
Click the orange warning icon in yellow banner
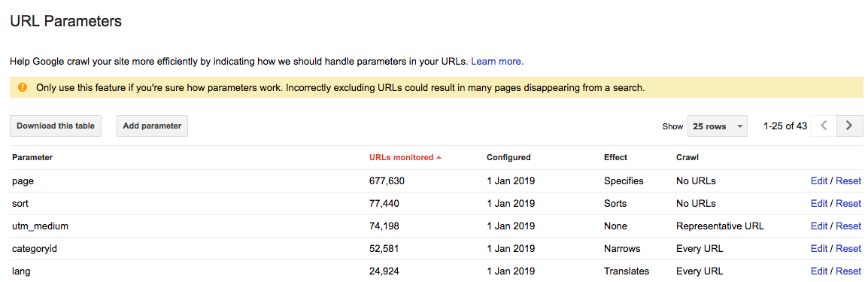point(22,87)
